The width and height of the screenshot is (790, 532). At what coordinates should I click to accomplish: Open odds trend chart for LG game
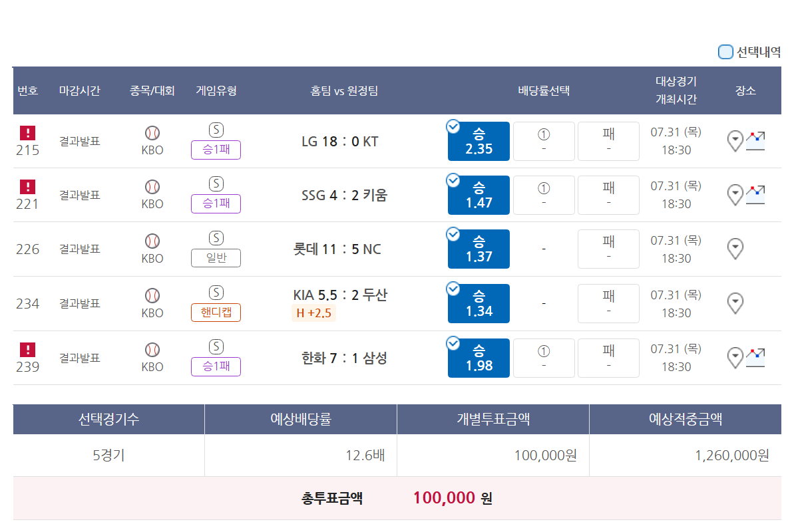pos(755,141)
